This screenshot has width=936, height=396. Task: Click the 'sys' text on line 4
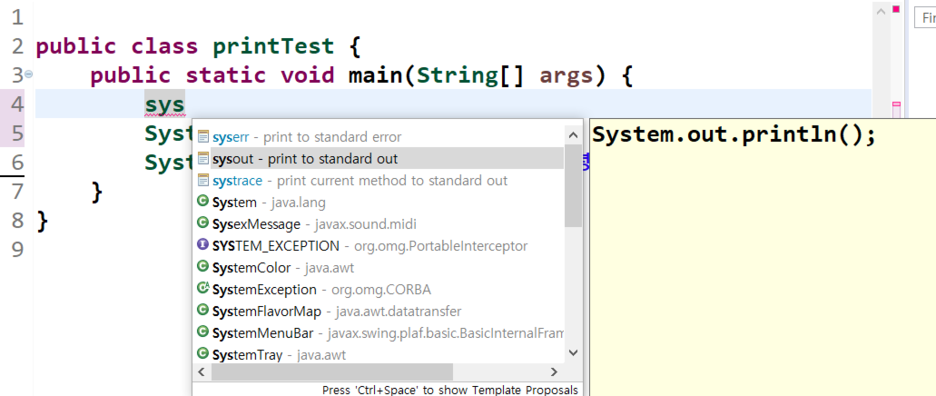tap(165, 105)
